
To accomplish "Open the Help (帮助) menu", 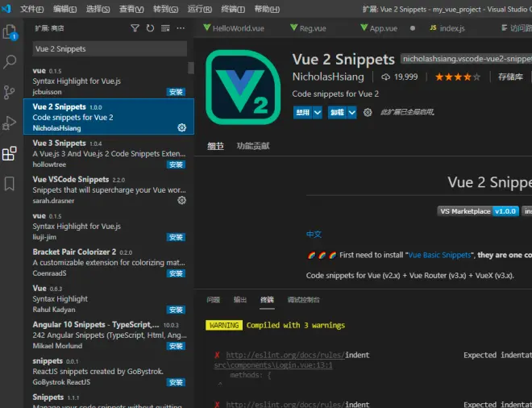I will tap(267, 9).
